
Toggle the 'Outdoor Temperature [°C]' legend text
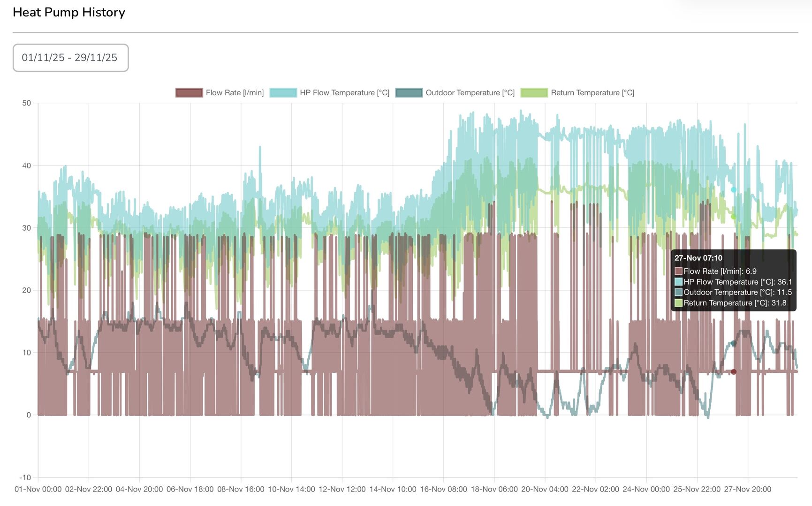pos(470,93)
